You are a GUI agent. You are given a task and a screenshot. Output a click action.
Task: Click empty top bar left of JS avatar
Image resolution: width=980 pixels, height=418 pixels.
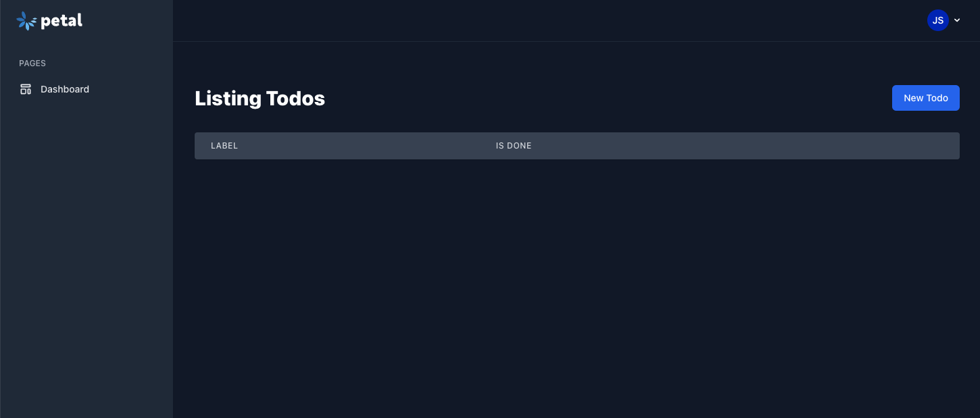(x=541, y=20)
